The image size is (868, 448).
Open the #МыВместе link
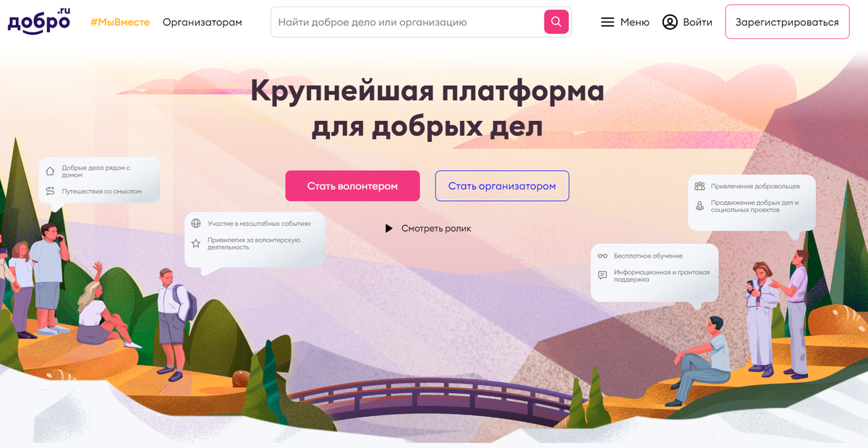120,22
